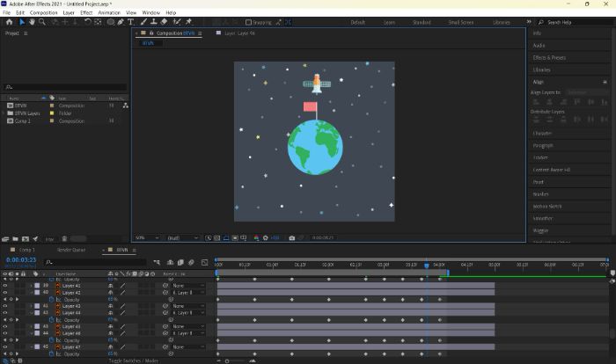Open the Composition menu

[44, 12]
